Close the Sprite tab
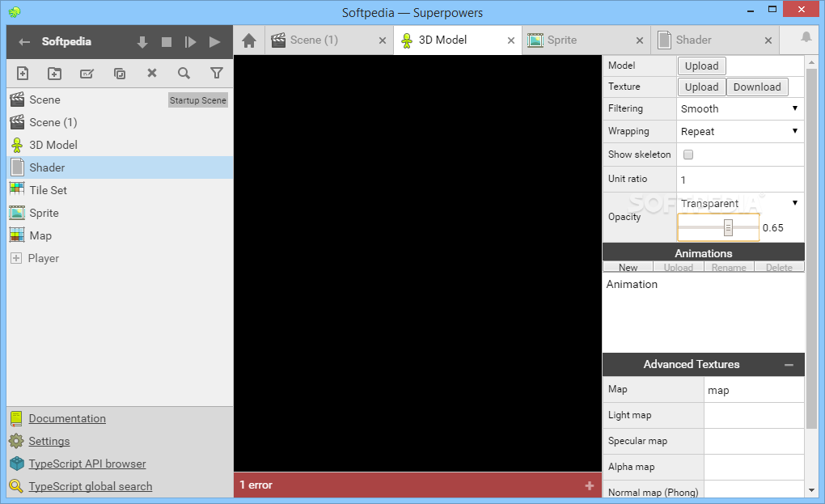Viewport: 825px width, 504px height. pos(639,40)
